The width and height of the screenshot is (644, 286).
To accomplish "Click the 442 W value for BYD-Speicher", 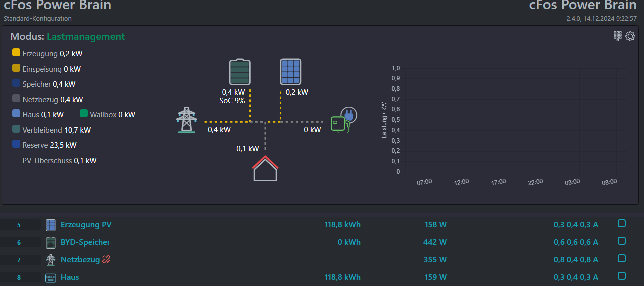I will [x=435, y=242].
